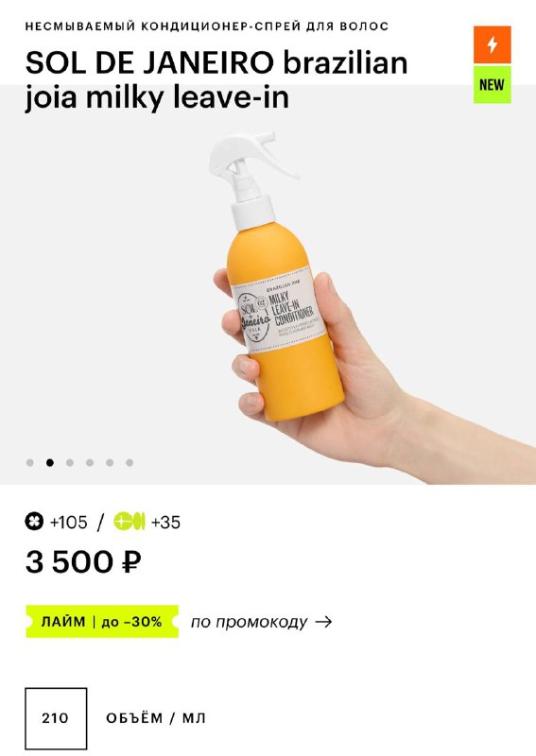Tap the green NEW badge

coord(493,85)
